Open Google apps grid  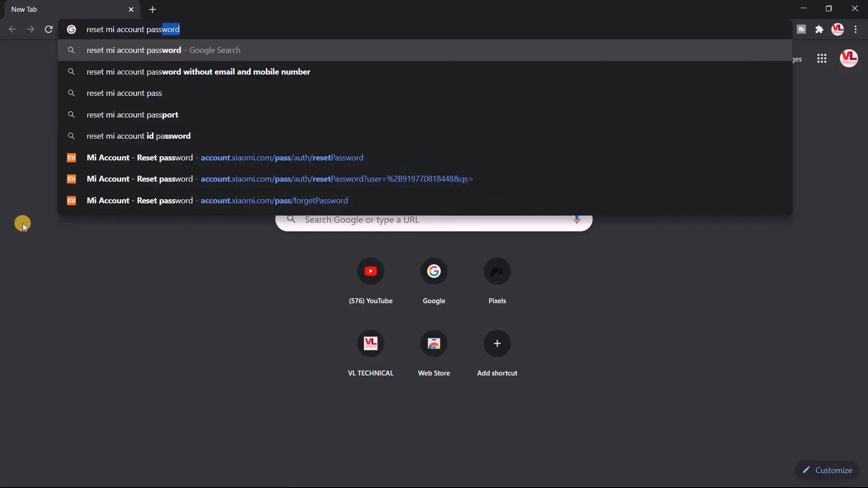click(x=821, y=58)
